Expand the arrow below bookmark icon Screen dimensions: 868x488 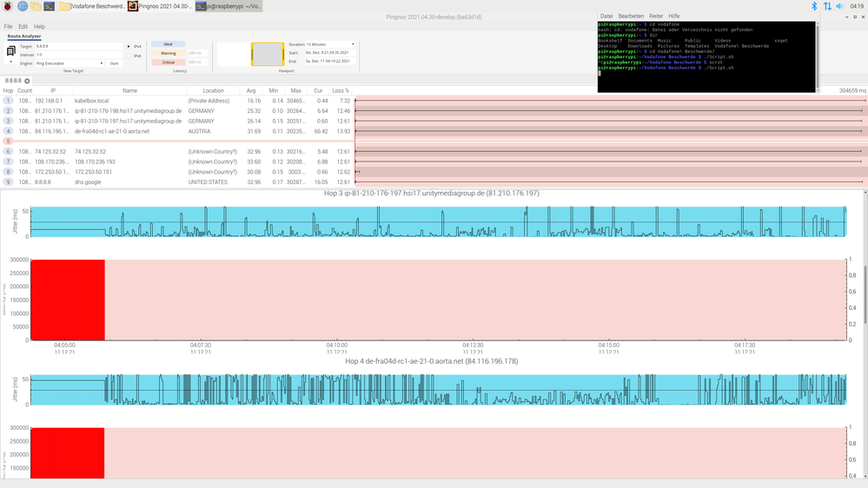pyautogui.click(x=10, y=62)
